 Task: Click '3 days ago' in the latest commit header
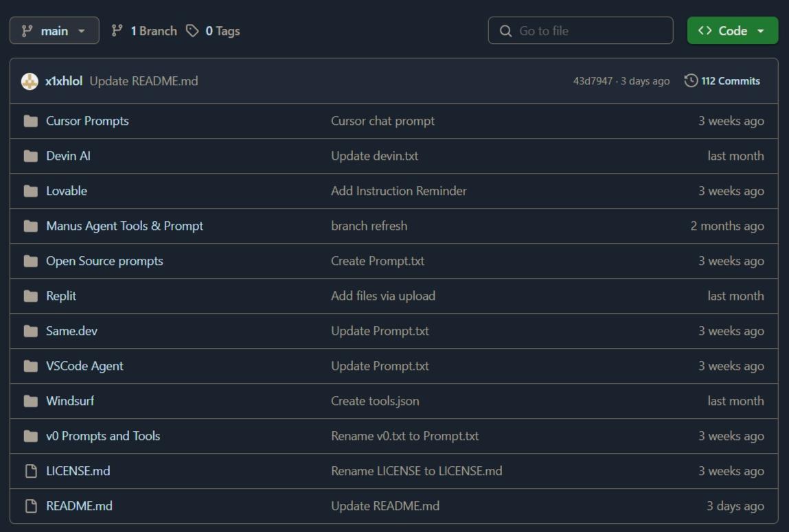(x=645, y=81)
